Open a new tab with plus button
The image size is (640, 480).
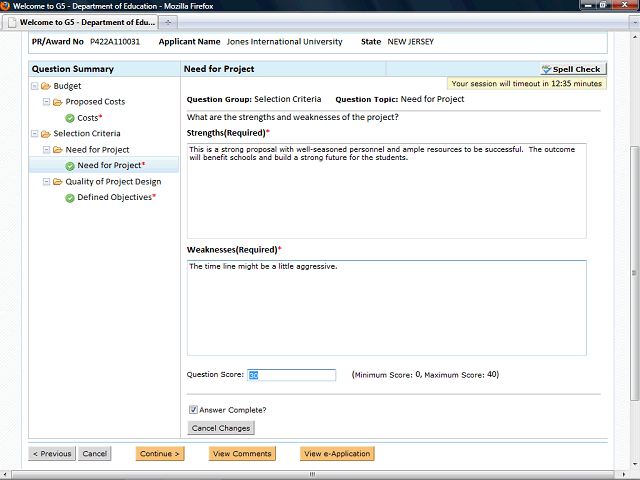[168, 22]
